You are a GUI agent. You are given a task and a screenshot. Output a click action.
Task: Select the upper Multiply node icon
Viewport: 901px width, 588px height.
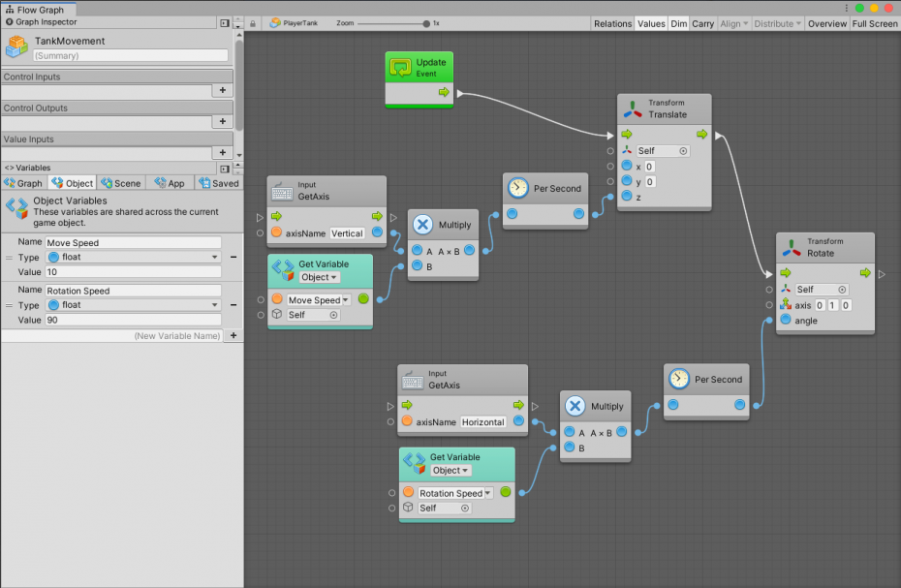click(421, 224)
